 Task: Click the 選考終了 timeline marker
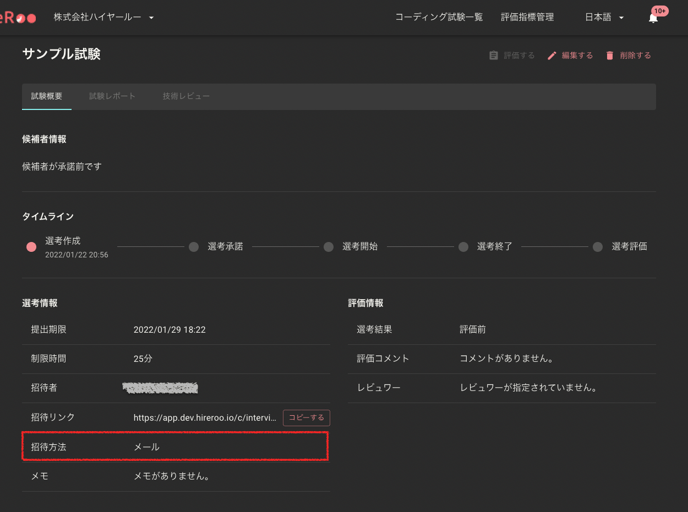[x=463, y=247]
